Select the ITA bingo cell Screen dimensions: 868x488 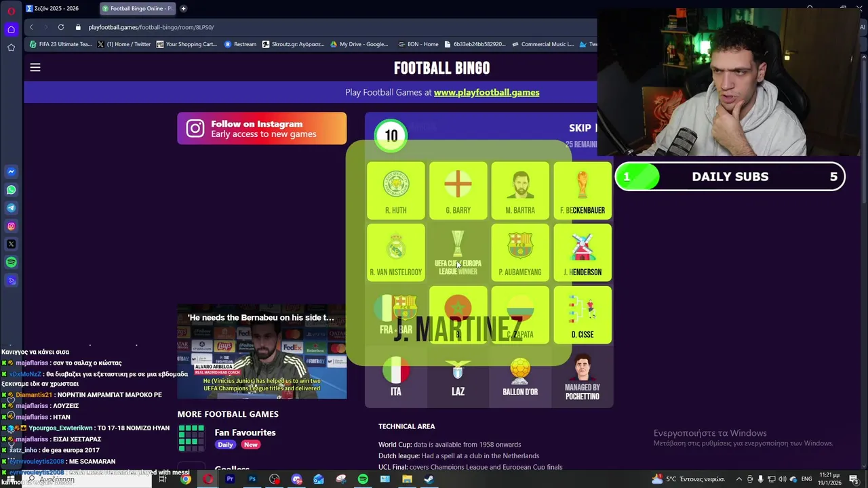[396, 378]
